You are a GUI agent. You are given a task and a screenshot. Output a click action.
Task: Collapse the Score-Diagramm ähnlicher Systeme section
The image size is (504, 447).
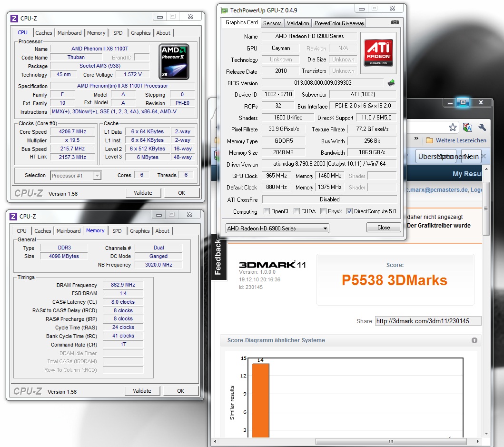point(474,340)
